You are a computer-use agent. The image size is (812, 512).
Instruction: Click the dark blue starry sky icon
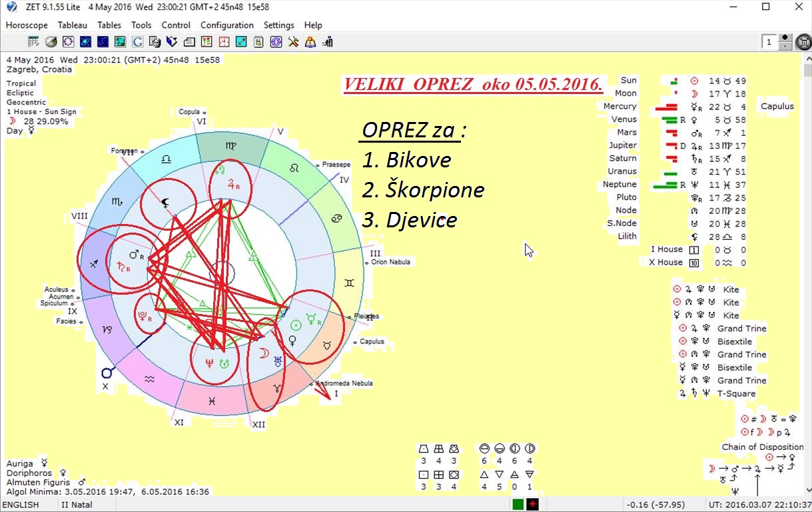coord(103,42)
